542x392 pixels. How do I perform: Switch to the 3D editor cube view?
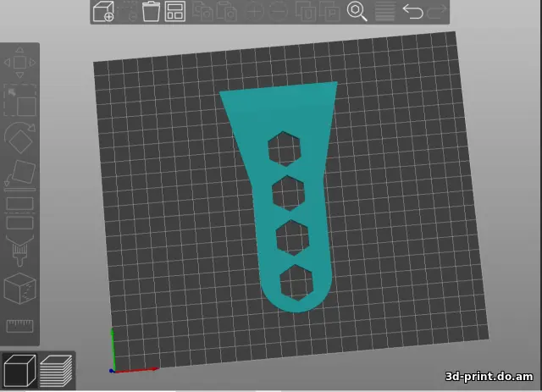(x=19, y=371)
